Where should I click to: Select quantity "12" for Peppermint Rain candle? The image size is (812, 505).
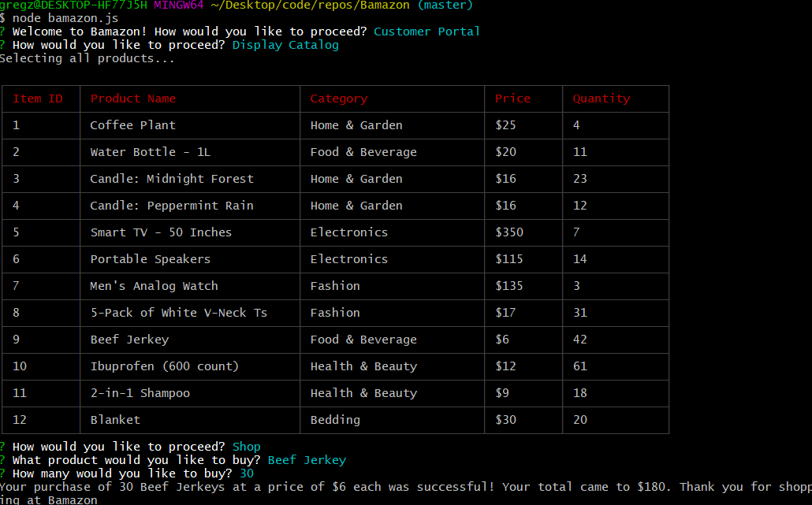click(x=580, y=206)
